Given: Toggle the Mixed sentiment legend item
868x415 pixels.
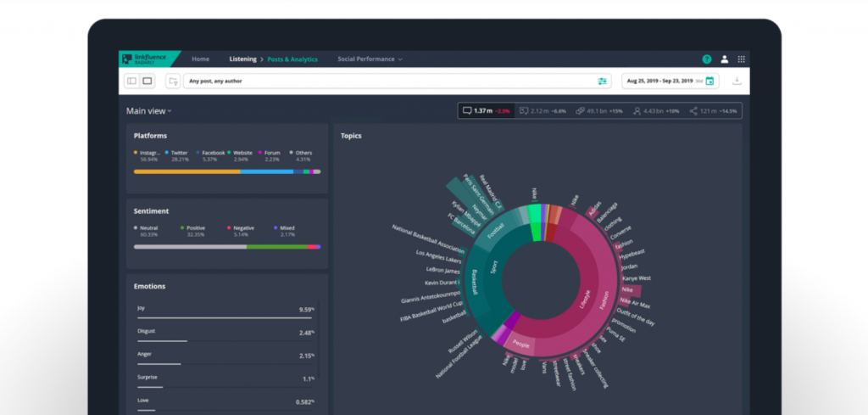Looking at the screenshot, I should point(285,231).
